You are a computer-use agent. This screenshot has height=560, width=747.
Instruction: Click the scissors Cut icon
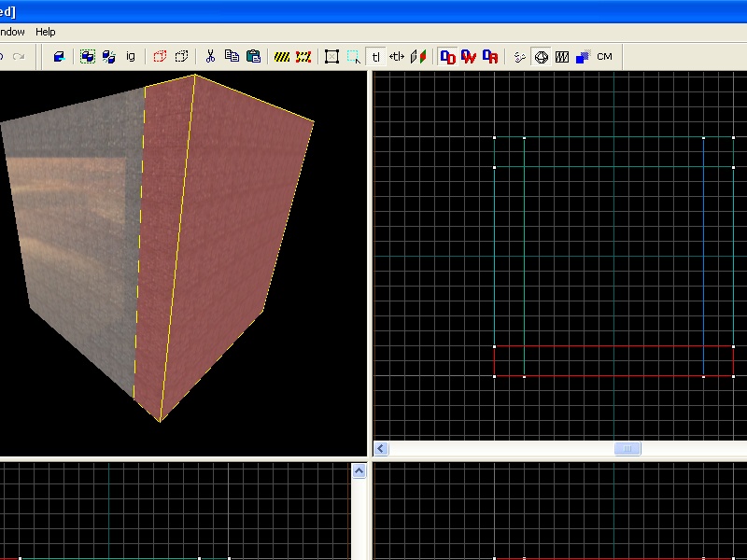click(210, 57)
